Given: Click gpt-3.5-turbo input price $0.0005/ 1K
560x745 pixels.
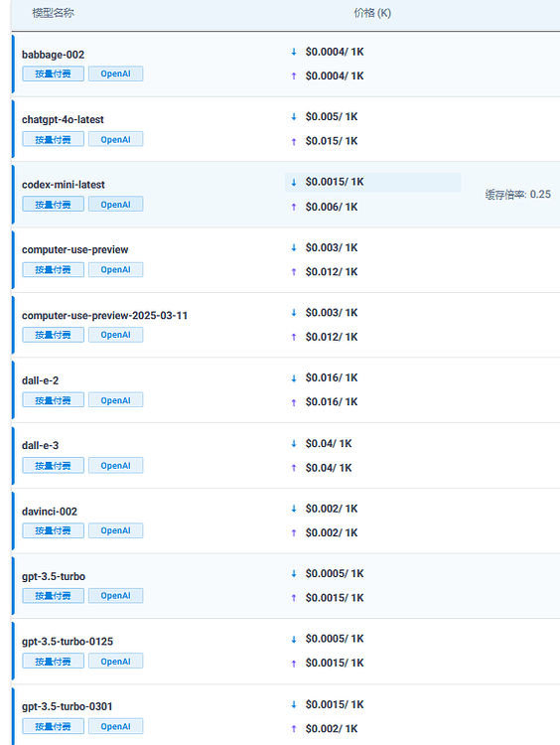Looking at the screenshot, I should coord(335,574).
